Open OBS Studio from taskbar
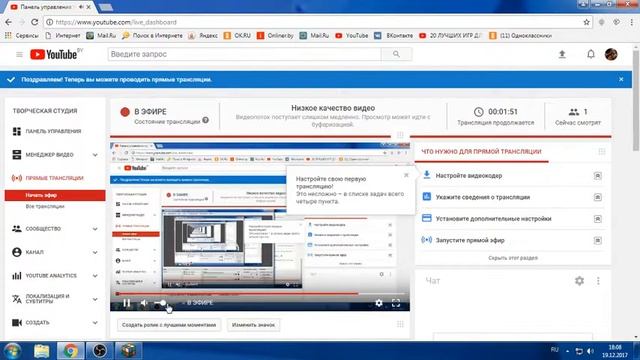Screen dimensions: 640x360 pyautogui.click(x=99, y=351)
